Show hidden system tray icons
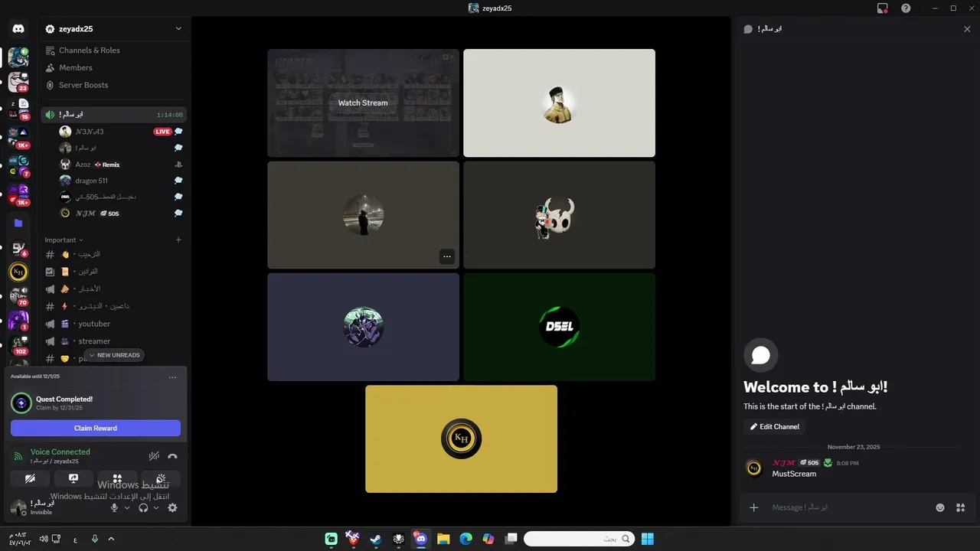This screenshot has width=980, height=551. (111, 539)
